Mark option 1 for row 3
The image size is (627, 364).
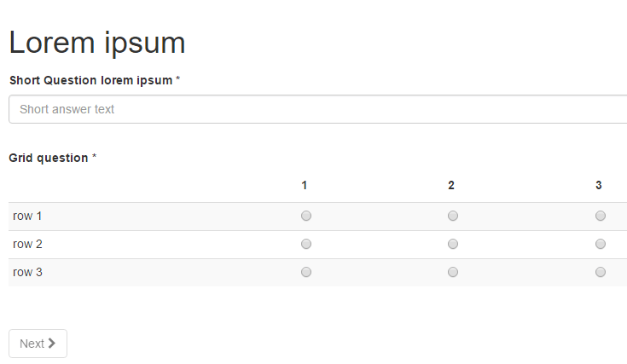pyautogui.click(x=306, y=272)
